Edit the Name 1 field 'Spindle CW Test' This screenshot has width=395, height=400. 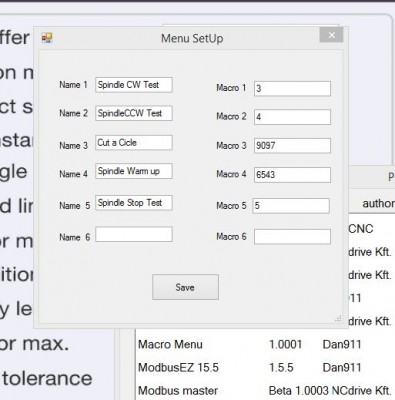click(134, 85)
